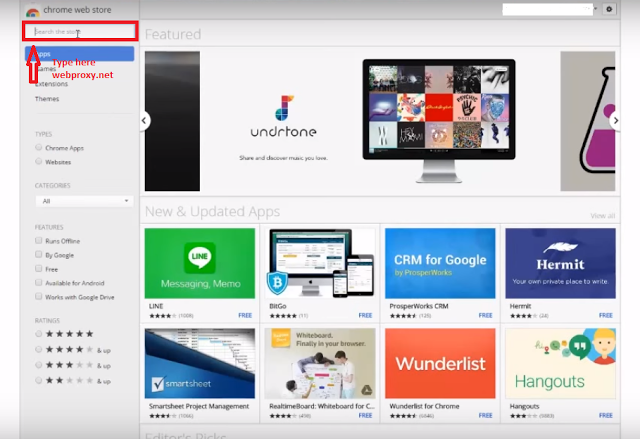
Task: Enable Available for Android filter
Action: [39, 282]
